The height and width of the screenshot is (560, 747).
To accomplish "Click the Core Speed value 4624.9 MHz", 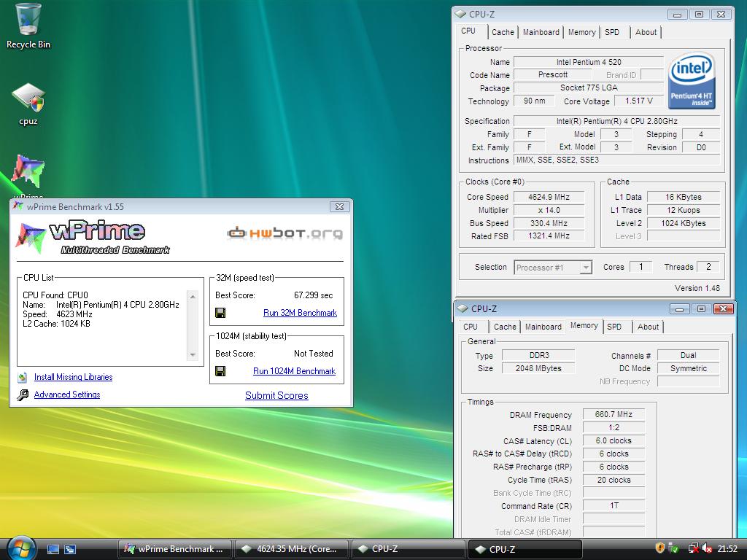I will 549,197.
